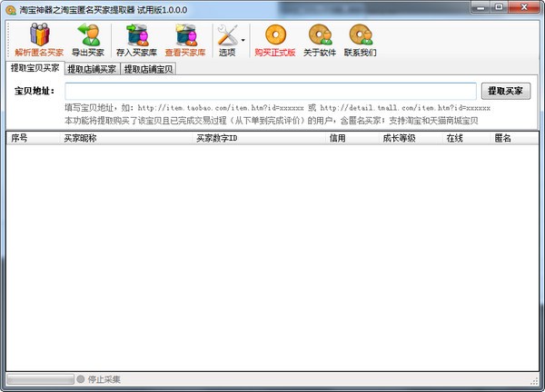
Task: Click the application icon in the title bar
Action: 11,10
